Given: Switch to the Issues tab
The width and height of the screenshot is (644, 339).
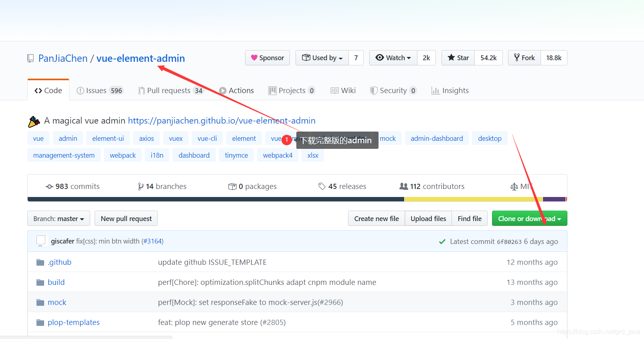Looking at the screenshot, I should click(99, 91).
